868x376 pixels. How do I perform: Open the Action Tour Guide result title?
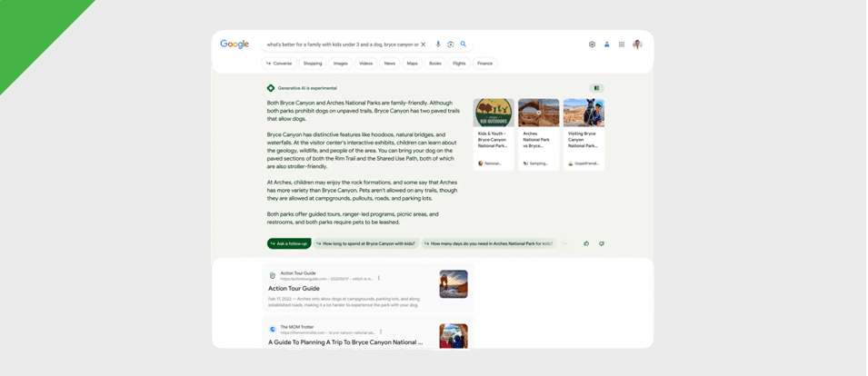pos(294,288)
